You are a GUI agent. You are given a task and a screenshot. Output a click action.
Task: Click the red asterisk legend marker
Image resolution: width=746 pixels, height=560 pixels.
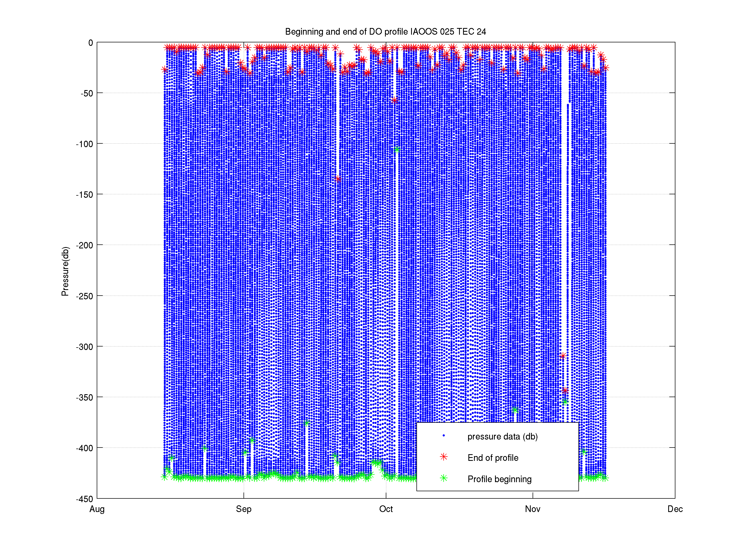click(444, 457)
